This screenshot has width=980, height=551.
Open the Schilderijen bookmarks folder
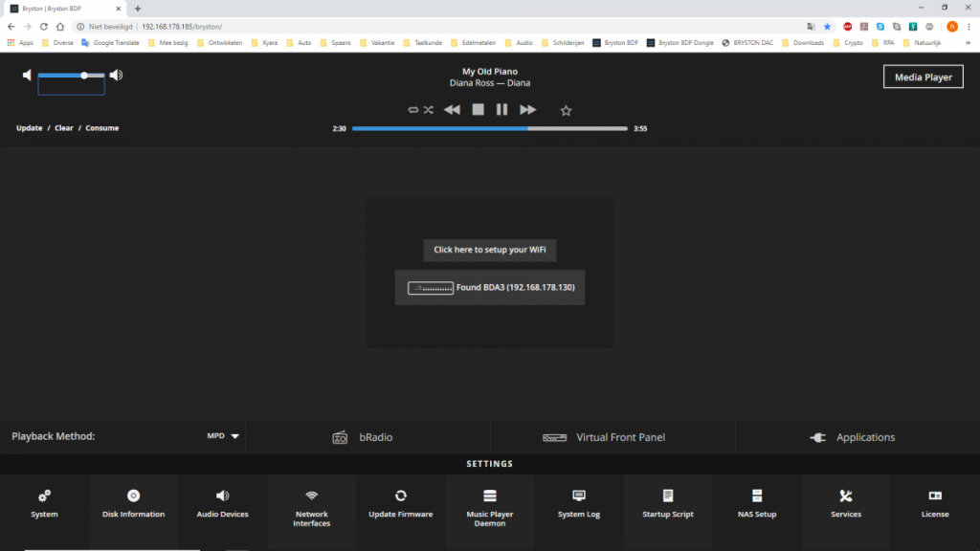[x=563, y=43]
